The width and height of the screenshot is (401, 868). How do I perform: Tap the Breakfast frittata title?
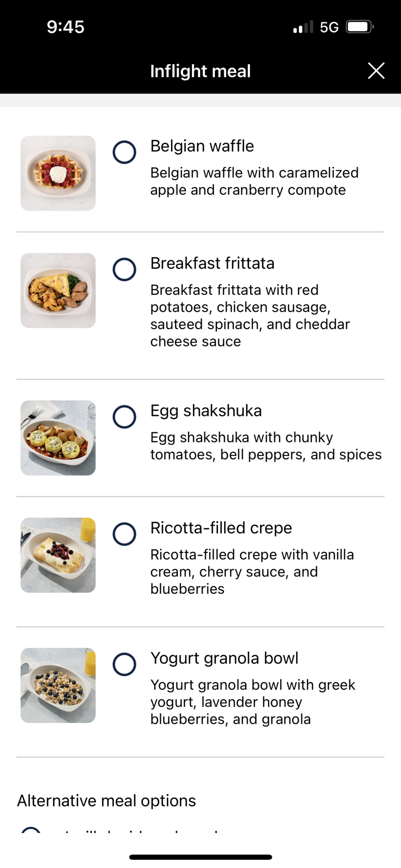click(x=212, y=263)
